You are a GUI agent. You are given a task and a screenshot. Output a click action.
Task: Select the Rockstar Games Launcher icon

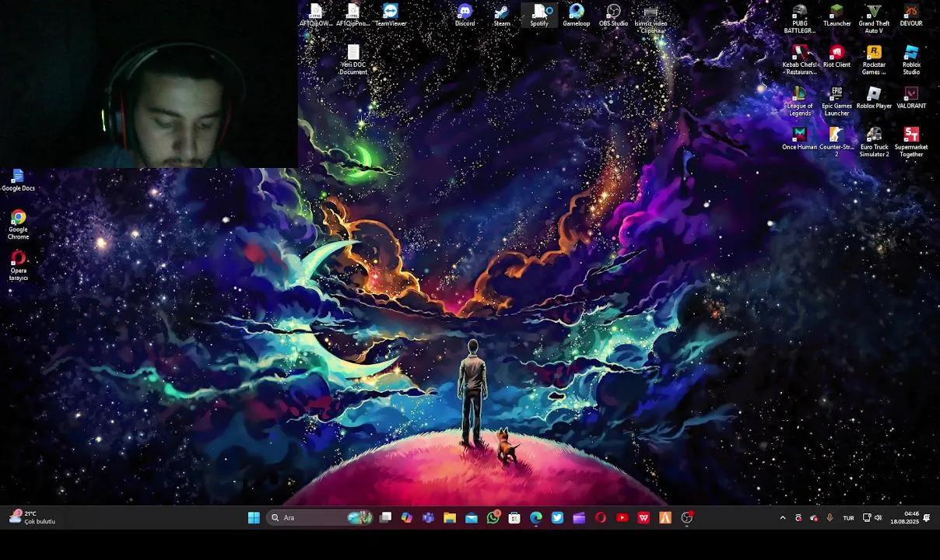click(x=874, y=60)
